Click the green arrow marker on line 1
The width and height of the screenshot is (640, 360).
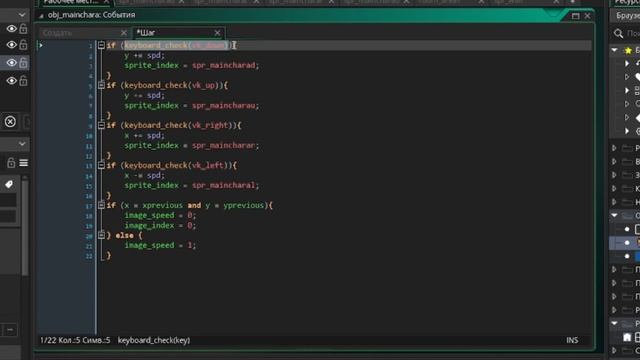click(41, 45)
